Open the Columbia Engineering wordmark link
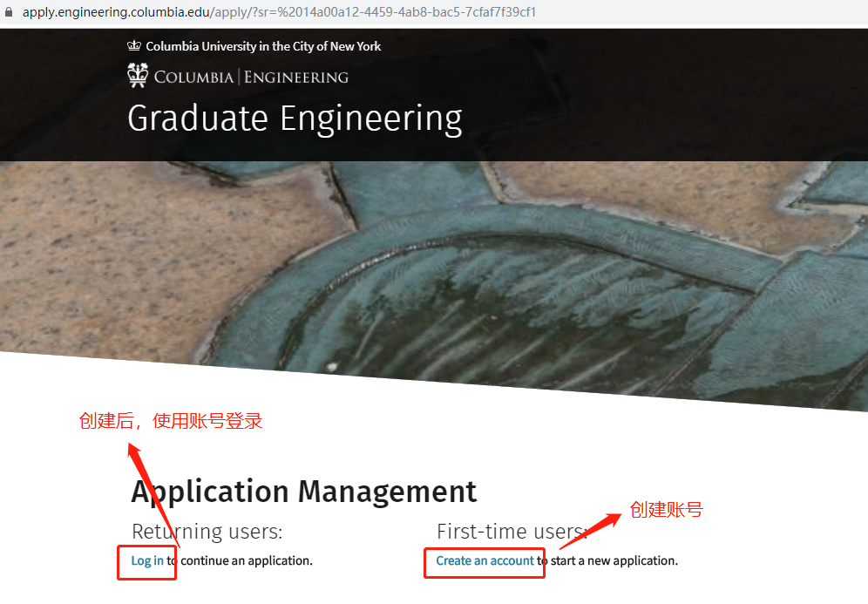This screenshot has height=604, width=868. coord(251,77)
